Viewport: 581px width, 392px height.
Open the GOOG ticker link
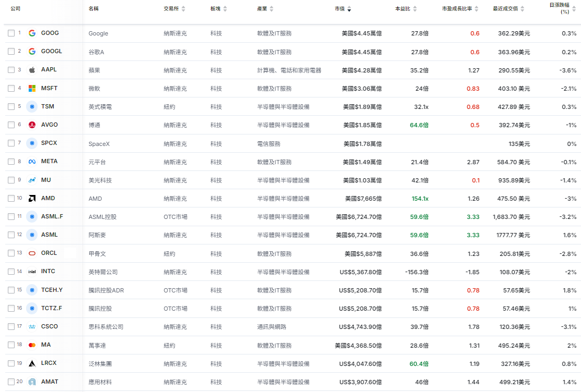(50, 33)
